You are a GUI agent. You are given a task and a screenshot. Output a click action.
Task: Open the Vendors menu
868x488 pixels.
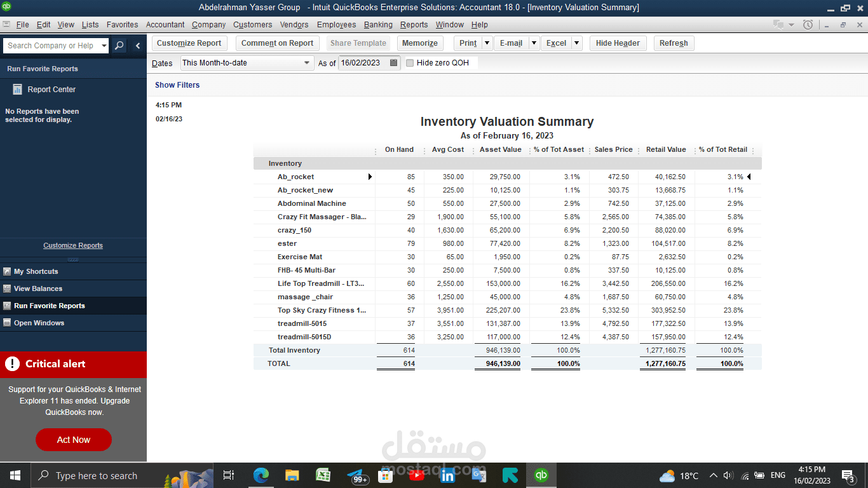294,25
